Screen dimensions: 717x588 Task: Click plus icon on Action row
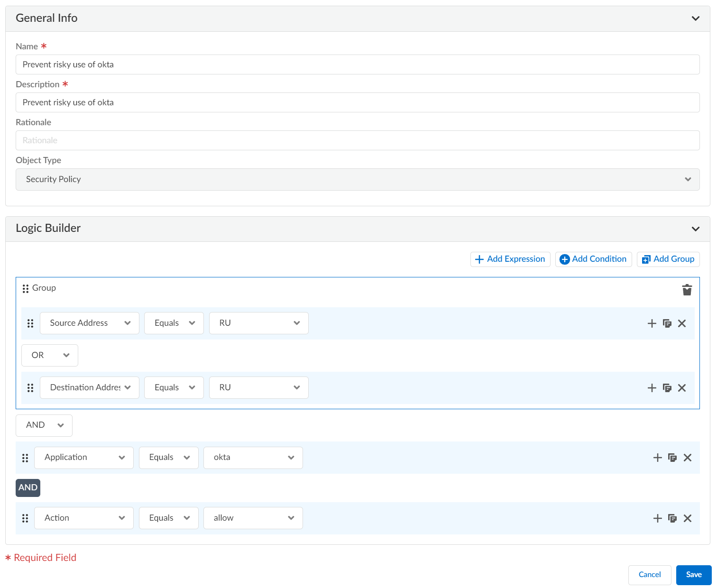pyautogui.click(x=657, y=518)
